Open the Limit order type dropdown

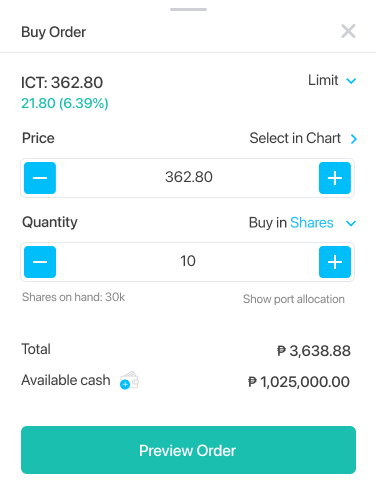[x=332, y=80]
